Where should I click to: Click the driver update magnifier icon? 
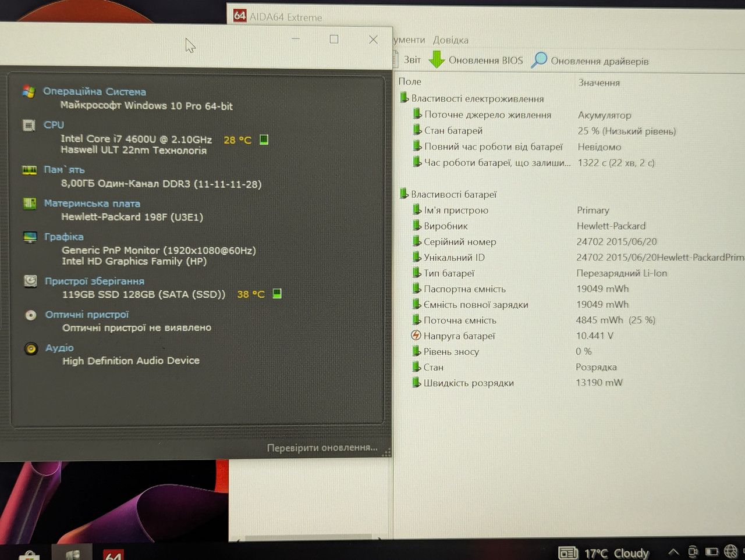pyautogui.click(x=540, y=60)
